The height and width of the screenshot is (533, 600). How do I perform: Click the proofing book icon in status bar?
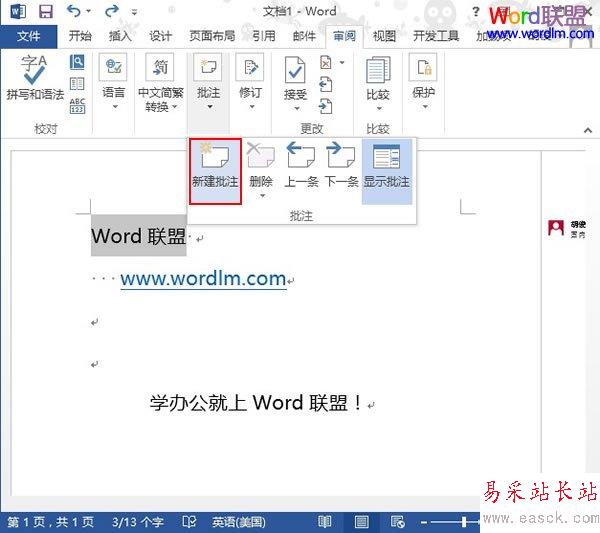click(x=189, y=522)
